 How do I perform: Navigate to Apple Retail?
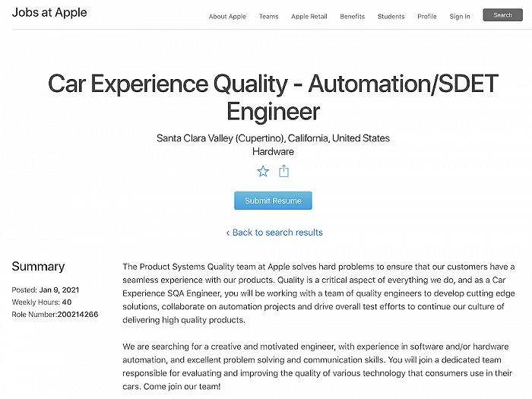pos(309,17)
